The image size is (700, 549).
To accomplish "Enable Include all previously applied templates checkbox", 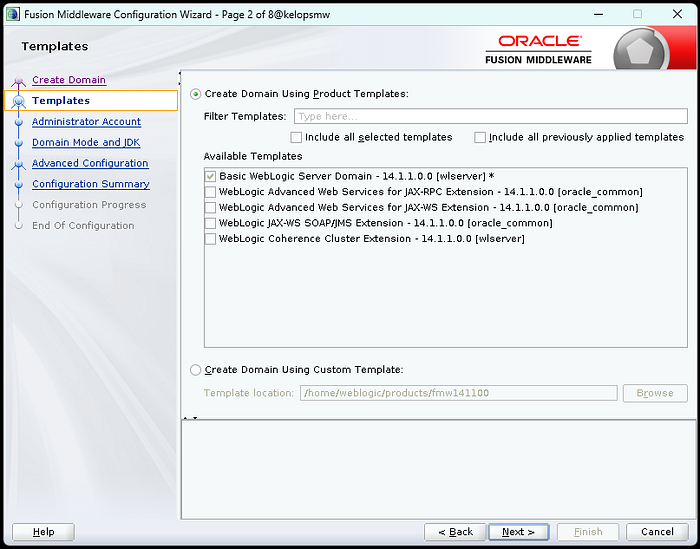I will [x=480, y=137].
